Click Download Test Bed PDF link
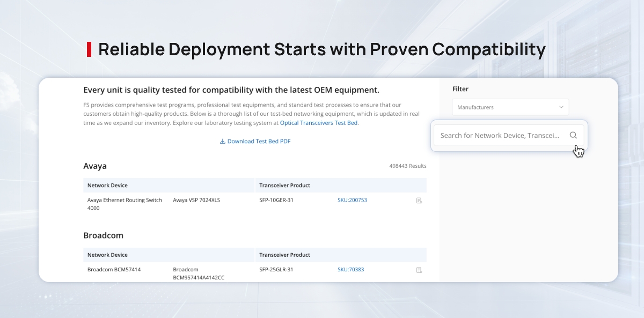This screenshot has height=318, width=644. [x=259, y=142]
